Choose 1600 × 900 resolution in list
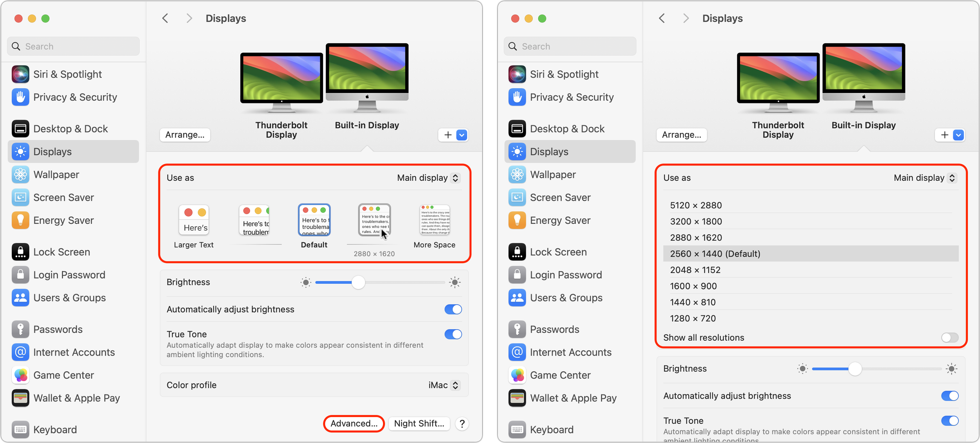Viewport: 980px width, 443px height. pos(693,286)
